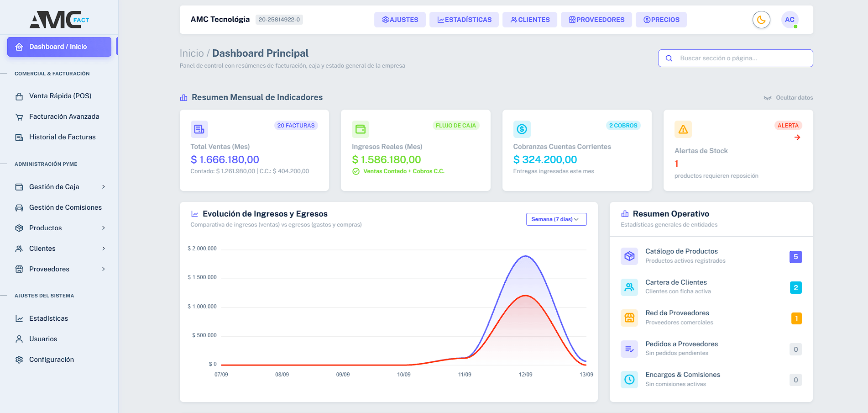Screen dimensions: 868x413
Task: Click the CLIENTES top button
Action: (530, 20)
